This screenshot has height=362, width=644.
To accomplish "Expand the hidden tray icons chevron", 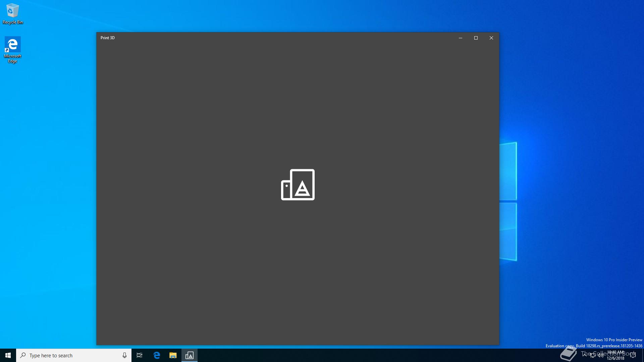I will [x=585, y=355].
